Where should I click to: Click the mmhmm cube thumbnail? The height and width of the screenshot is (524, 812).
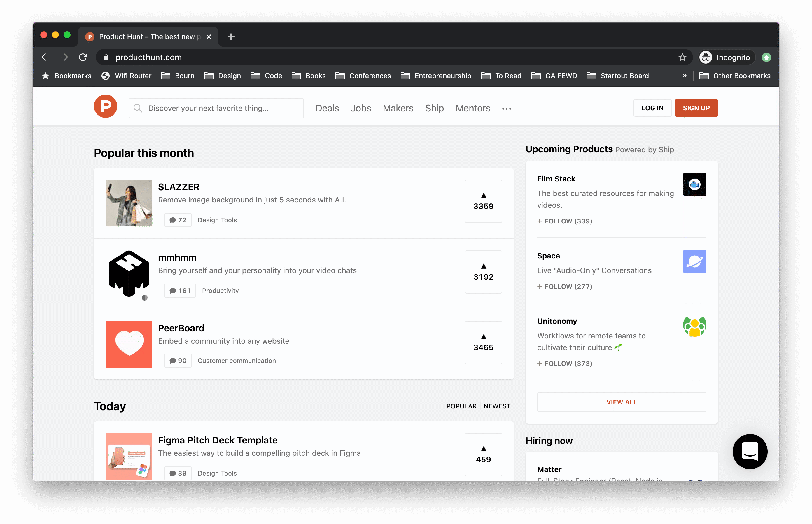click(x=129, y=274)
